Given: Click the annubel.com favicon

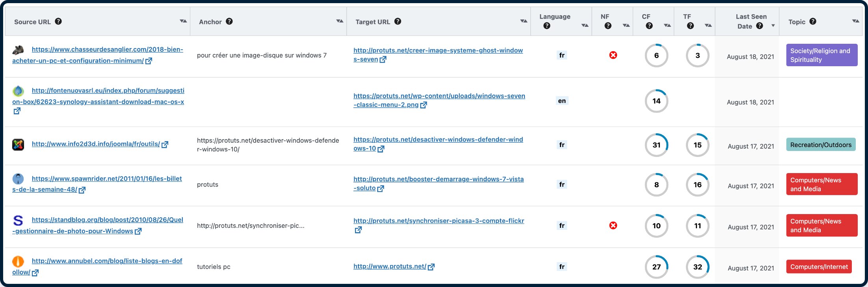Looking at the screenshot, I should 18,261.
